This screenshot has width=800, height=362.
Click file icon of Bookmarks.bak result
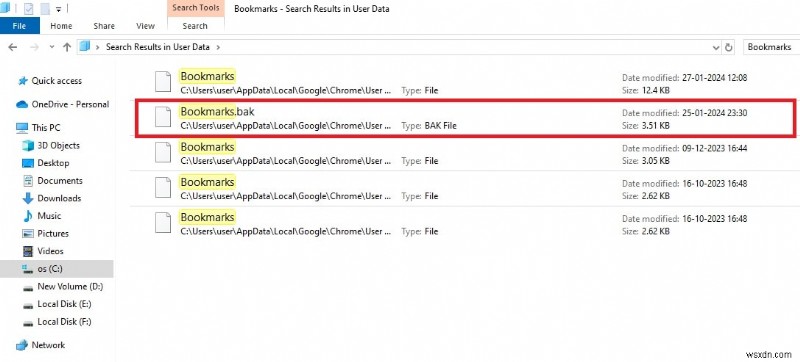pos(163,117)
